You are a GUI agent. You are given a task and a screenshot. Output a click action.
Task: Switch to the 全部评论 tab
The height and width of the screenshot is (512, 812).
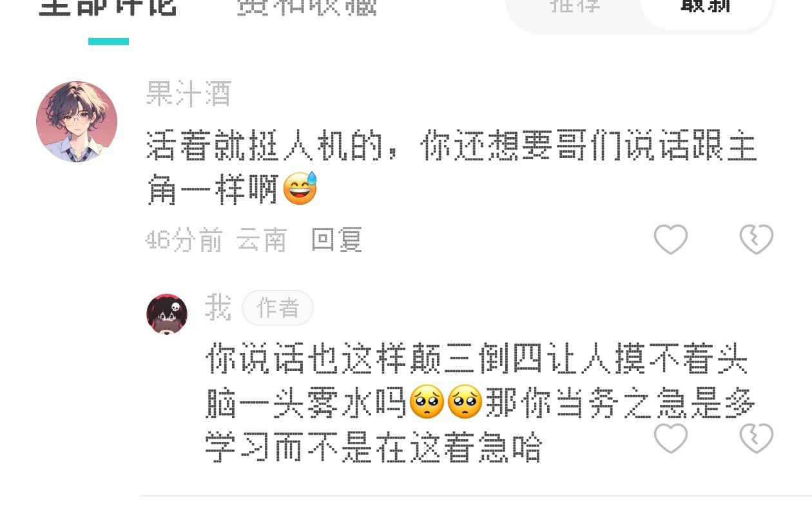(108, 8)
